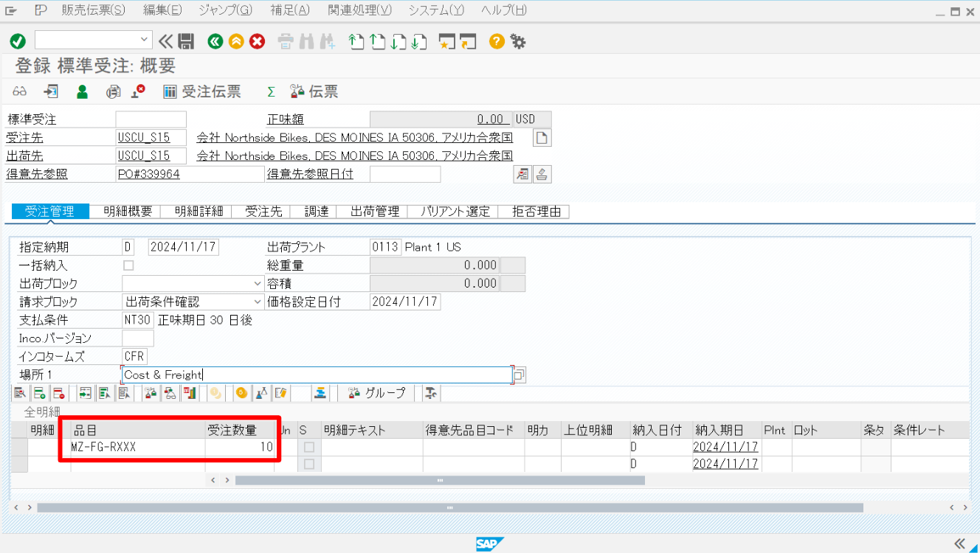This screenshot has height=553, width=980.
Task: Select the display glasses icon below the title
Action: pos(18,91)
